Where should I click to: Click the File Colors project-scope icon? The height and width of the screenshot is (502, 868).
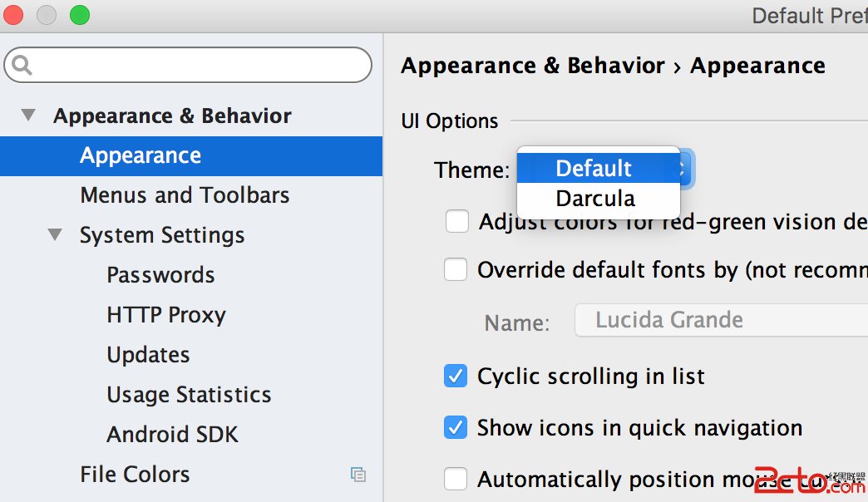358,475
